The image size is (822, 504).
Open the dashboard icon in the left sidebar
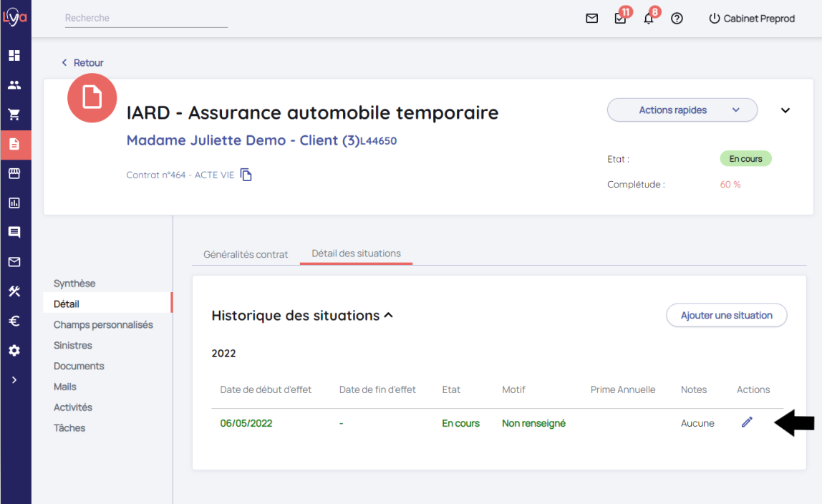point(14,55)
